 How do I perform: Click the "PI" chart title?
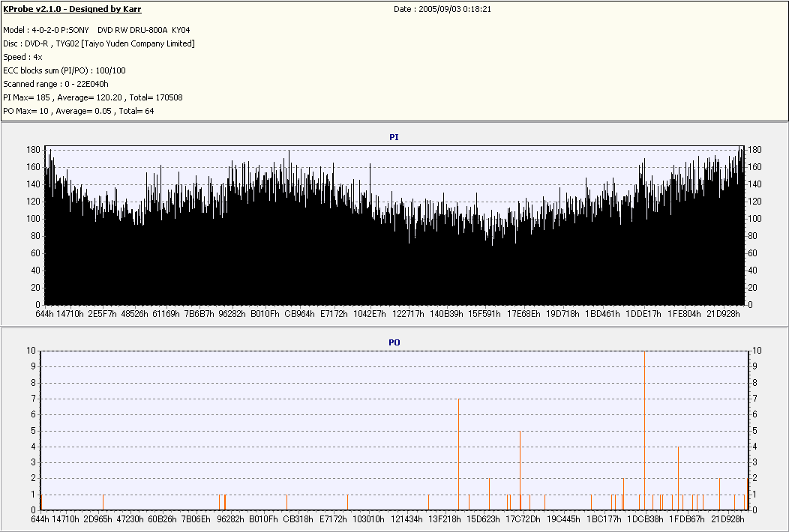point(394,137)
